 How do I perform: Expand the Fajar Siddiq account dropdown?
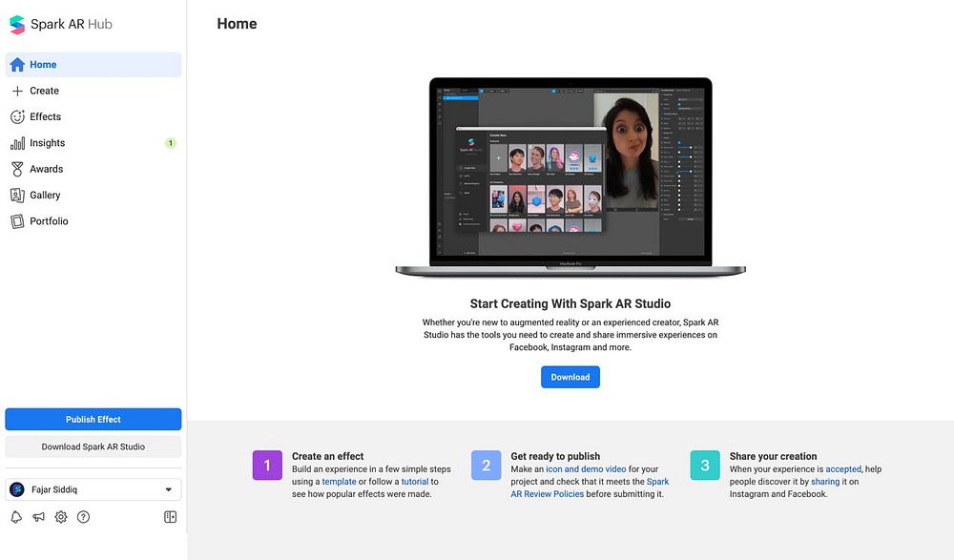[x=93, y=489]
